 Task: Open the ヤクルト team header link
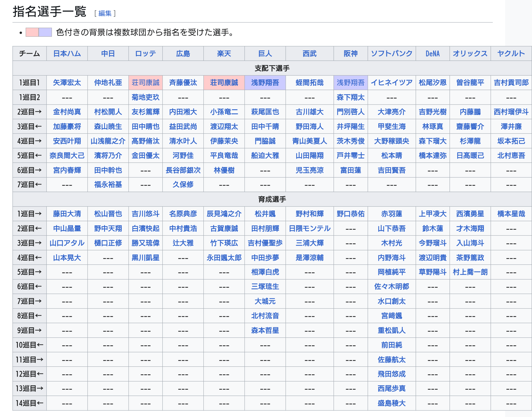click(511, 54)
